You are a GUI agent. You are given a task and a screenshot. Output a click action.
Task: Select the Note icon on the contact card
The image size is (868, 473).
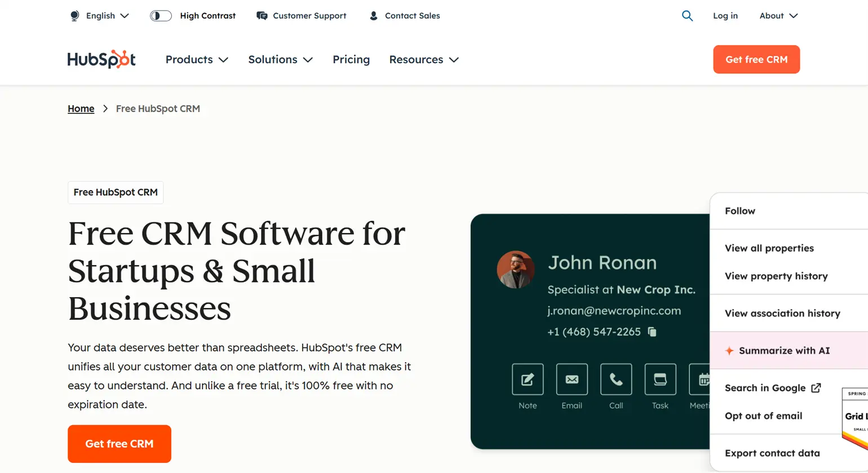(527, 379)
